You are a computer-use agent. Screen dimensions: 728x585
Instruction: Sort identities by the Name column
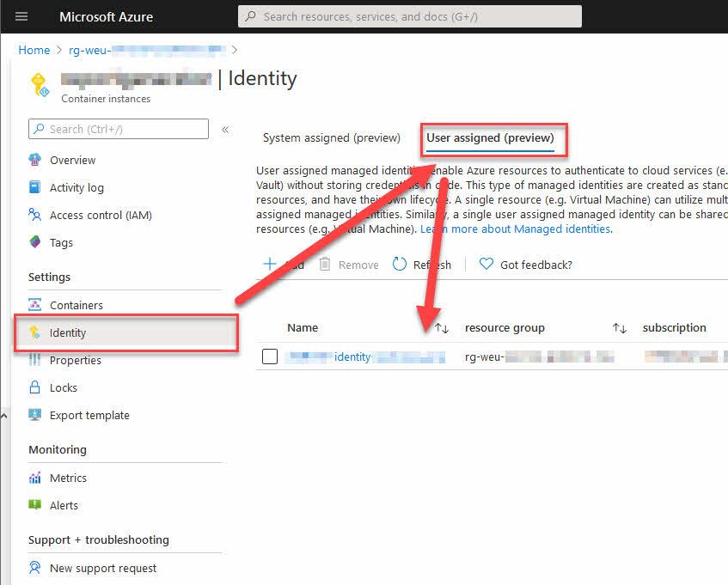coord(303,327)
